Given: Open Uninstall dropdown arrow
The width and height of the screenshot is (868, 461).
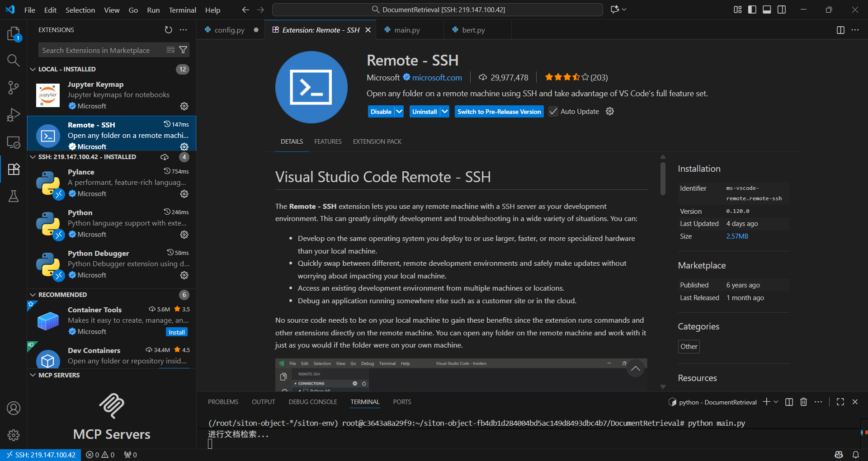Looking at the screenshot, I should pos(445,111).
